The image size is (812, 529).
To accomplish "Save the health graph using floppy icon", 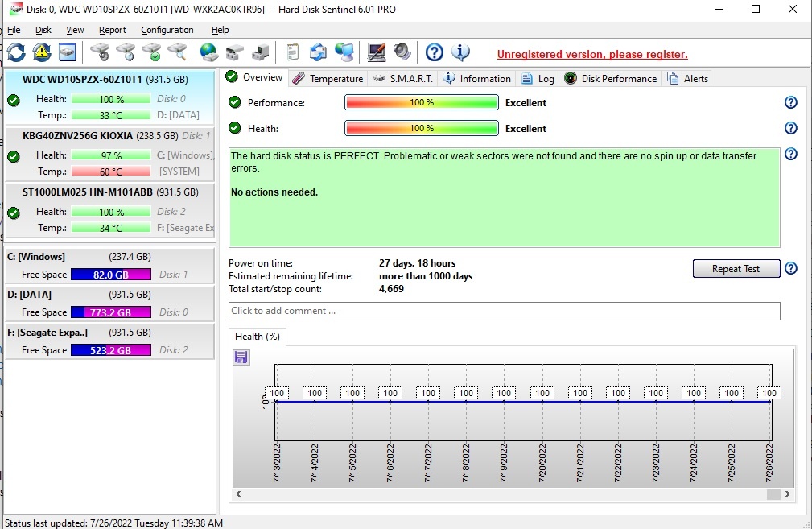I will click(241, 357).
